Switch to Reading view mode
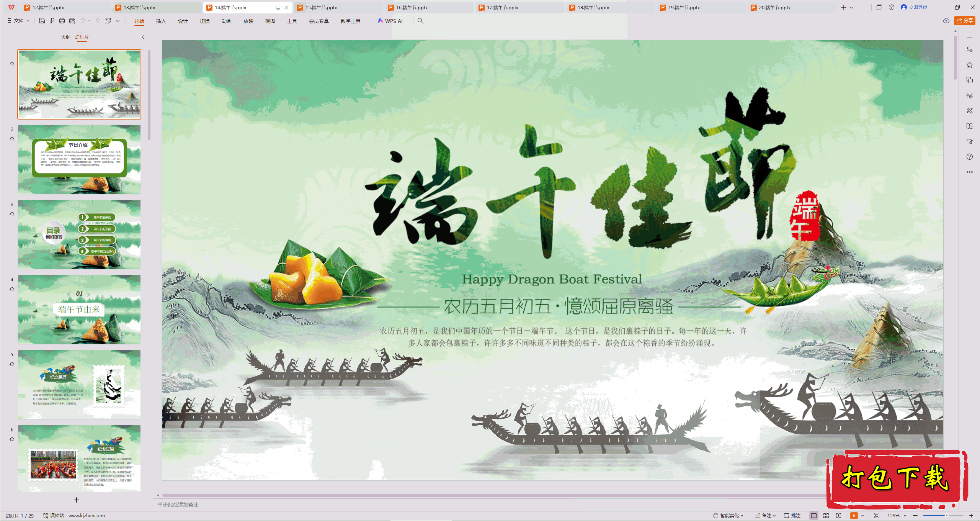Screen dimensions: 980x521 [838, 516]
